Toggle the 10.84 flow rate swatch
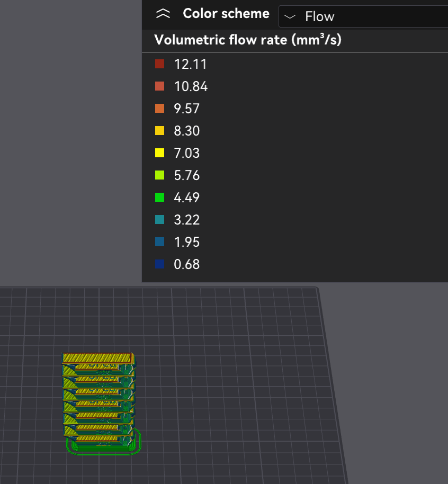This screenshot has width=448, height=484. click(x=159, y=86)
